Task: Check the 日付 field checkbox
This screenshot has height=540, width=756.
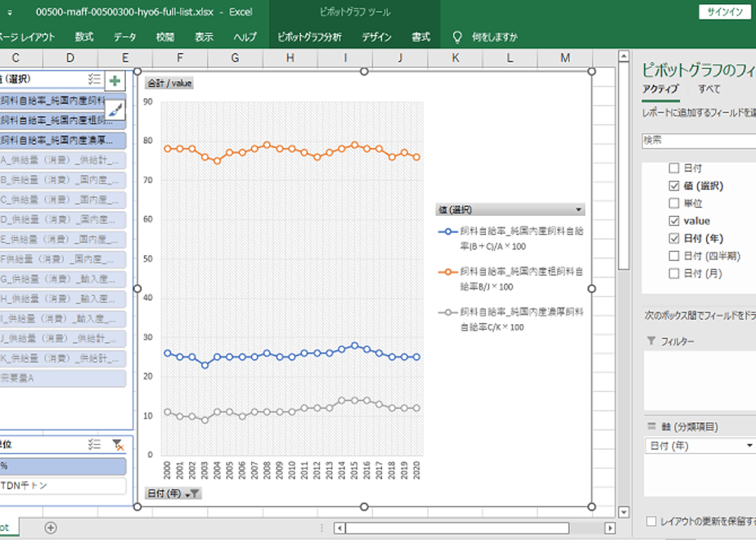Action: (x=674, y=169)
